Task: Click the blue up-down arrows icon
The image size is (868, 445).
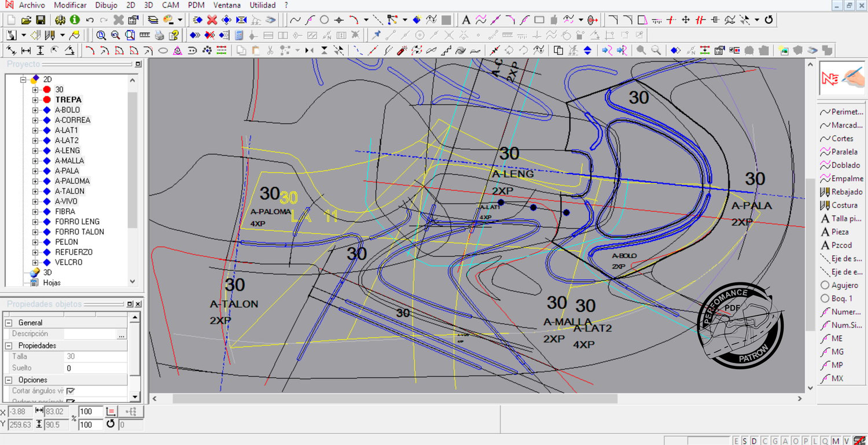Action: coord(587,50)
